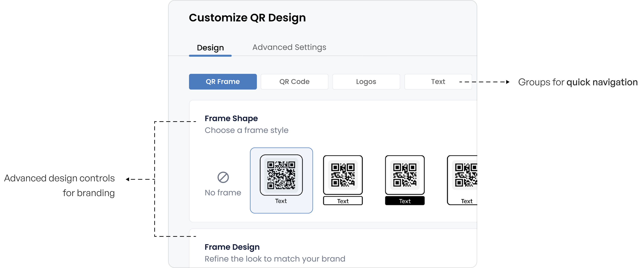Click the Frame Design heading
This screenshot has width=644, height=268.
coord(232,247)
